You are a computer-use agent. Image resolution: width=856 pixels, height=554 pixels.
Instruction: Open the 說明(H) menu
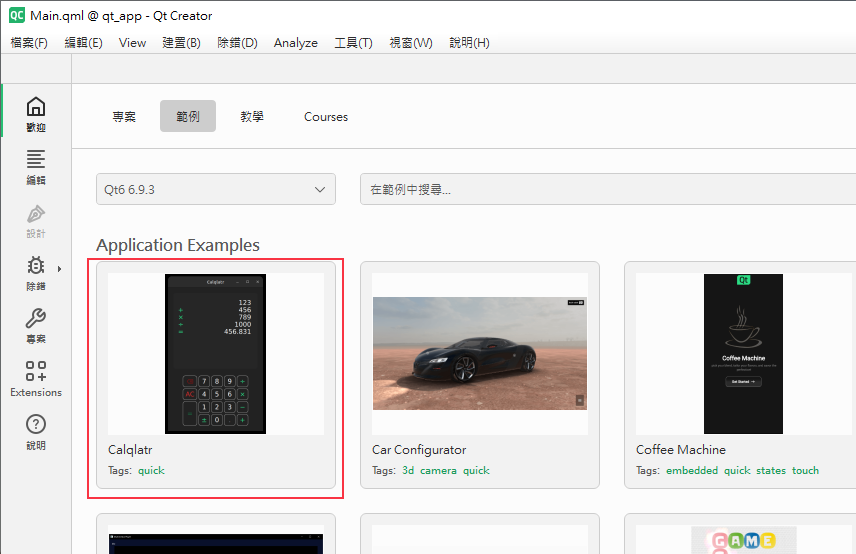click(469, 43)
